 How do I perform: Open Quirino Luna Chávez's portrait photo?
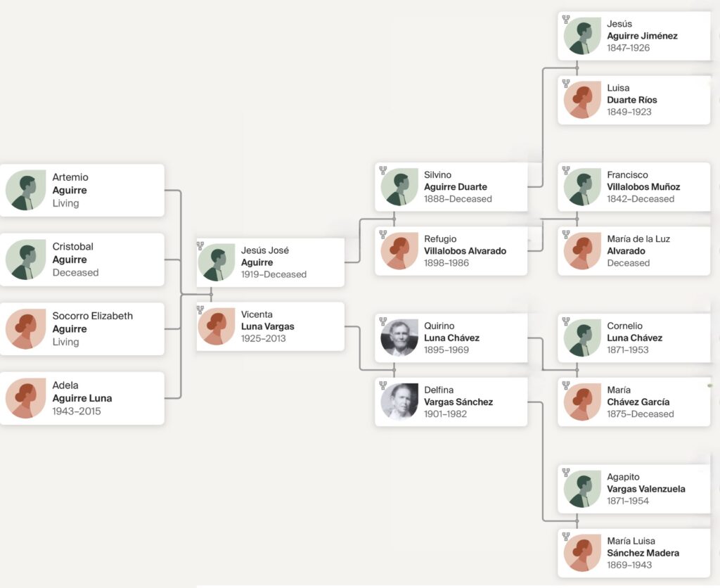(399, 338)
